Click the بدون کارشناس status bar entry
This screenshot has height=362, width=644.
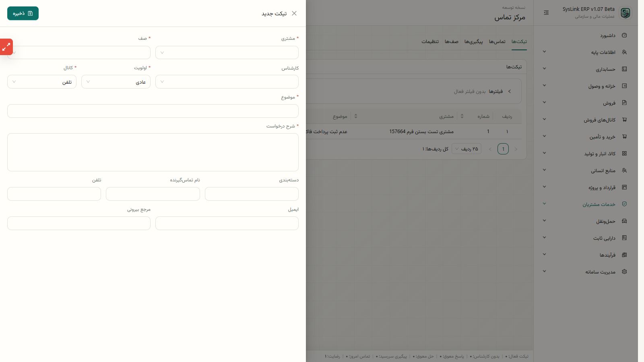tap(485, 356)
